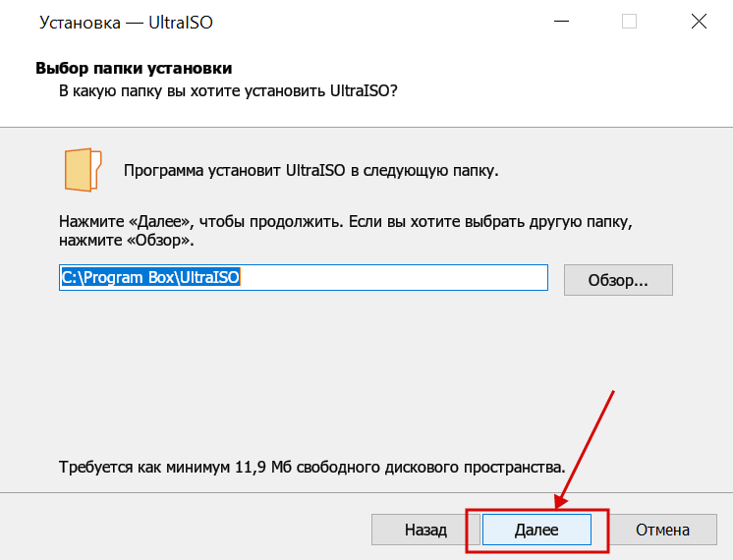Click the disabled maximize window button
The image size is (733, 560).
click(629, 22)
